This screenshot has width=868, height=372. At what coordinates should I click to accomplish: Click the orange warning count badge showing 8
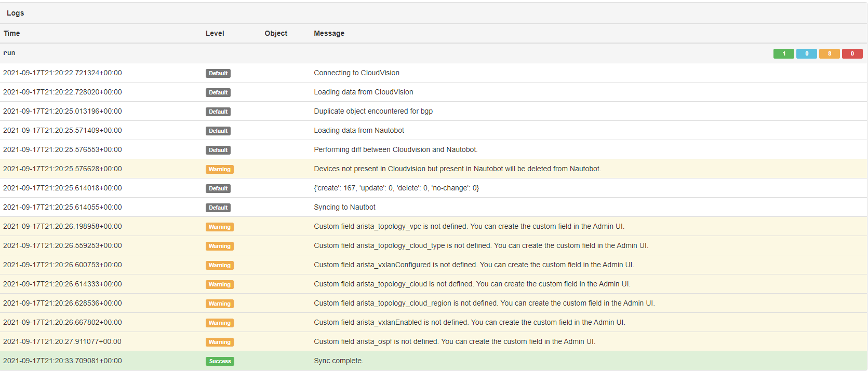830,53
